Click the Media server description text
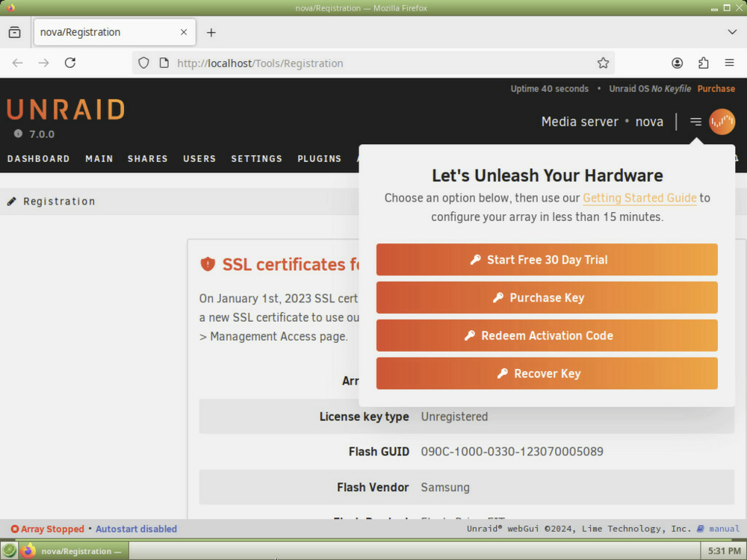Viewport: 747px width, 560px height. pos(580,122)
